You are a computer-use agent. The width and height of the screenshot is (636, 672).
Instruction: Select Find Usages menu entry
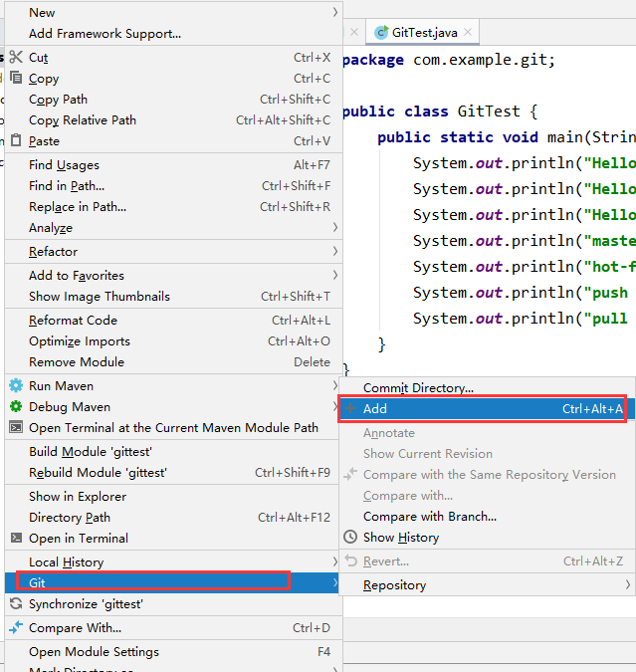(x=173, y=164)
